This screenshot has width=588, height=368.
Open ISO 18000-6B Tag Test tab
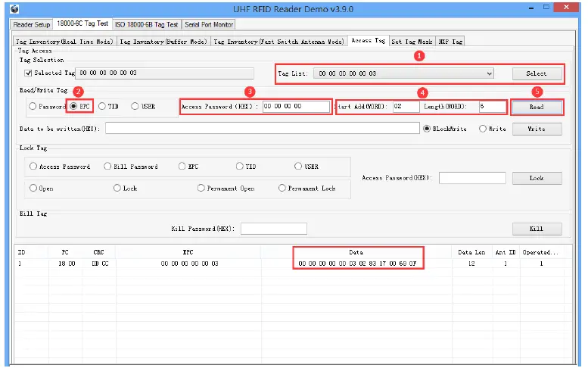(x=147, y=25)
